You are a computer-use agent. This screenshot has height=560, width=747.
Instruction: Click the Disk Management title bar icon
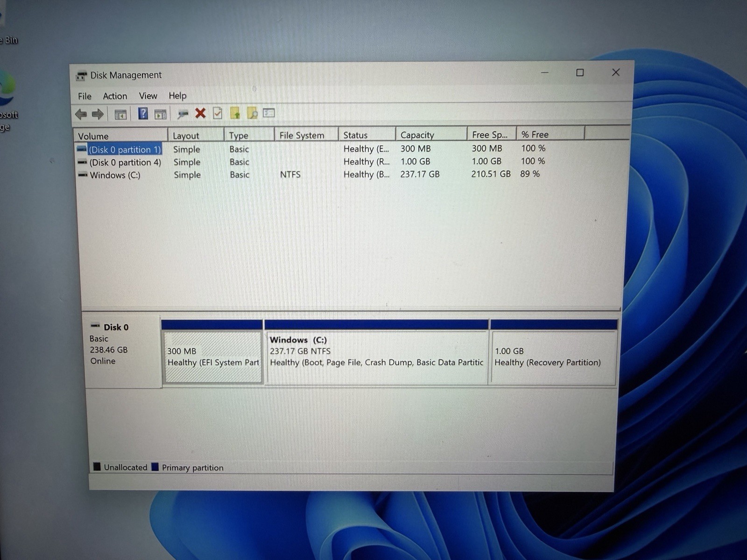(x=81, y=76)
